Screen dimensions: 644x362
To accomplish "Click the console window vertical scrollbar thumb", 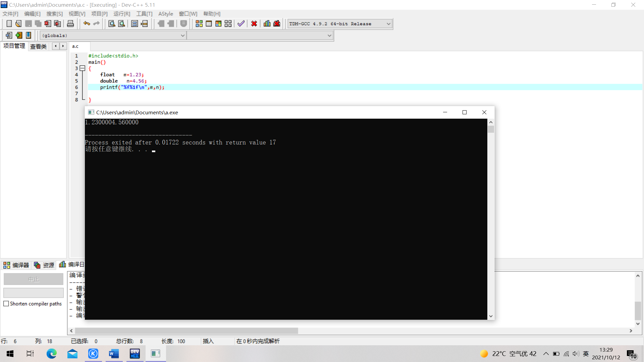I will [491, 129].
